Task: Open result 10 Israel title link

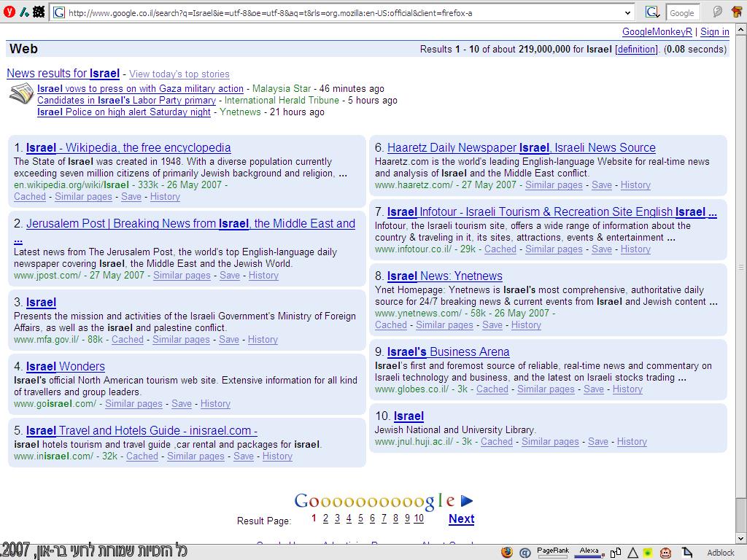Action: pyautogui.click(x=409, y=416)
